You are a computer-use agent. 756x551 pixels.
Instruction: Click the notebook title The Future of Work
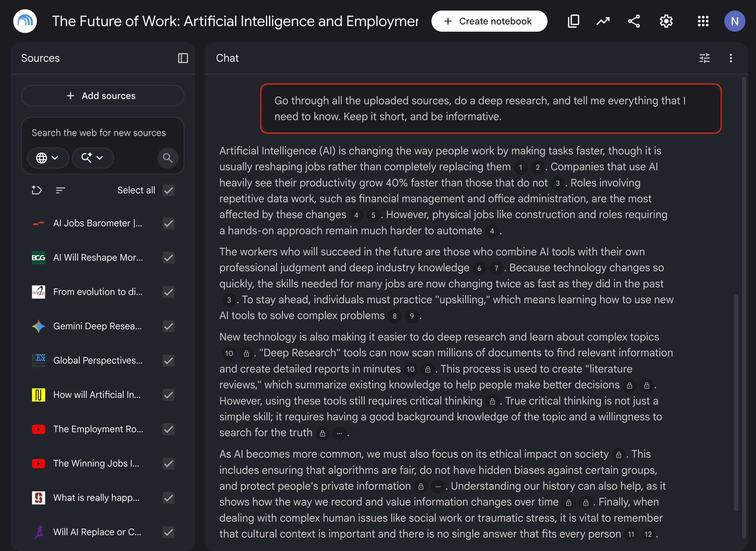coord(235,21)
